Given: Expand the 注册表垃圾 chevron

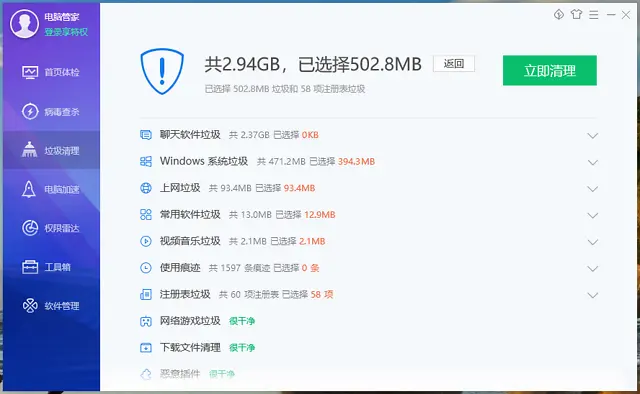Looking at the screenshot, I should point(592,295).
